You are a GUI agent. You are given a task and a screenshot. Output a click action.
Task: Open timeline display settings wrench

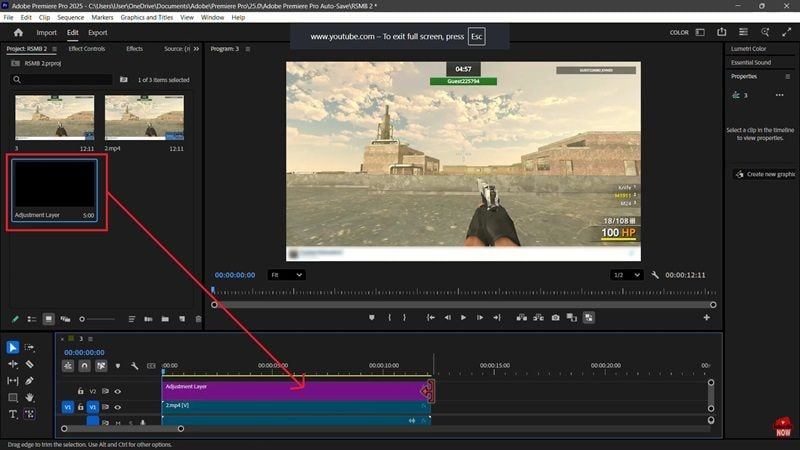(134, 366)
